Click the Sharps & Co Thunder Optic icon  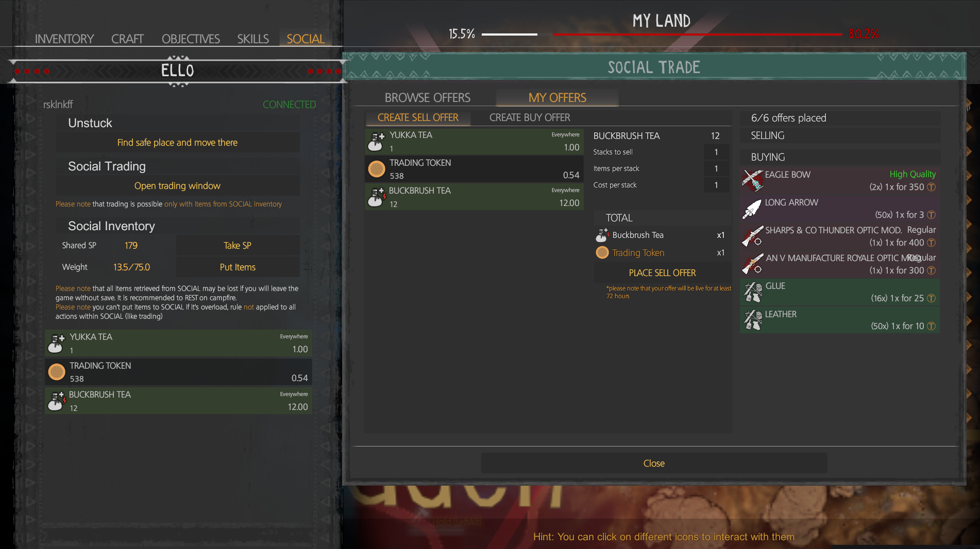[x=752, y=236]
